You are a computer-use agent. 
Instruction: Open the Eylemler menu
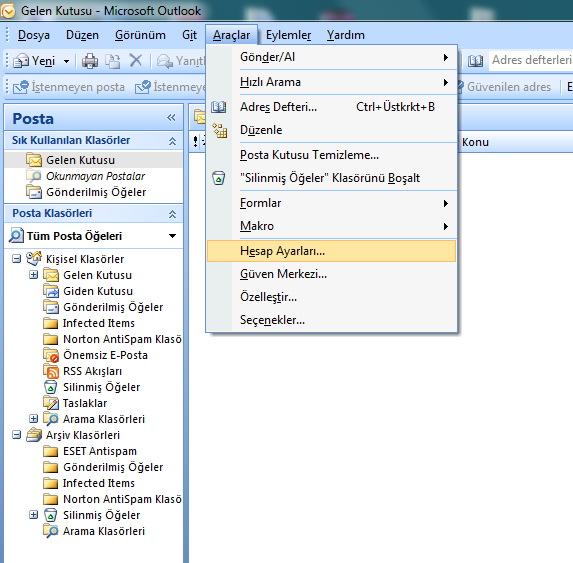click(288, 35)
